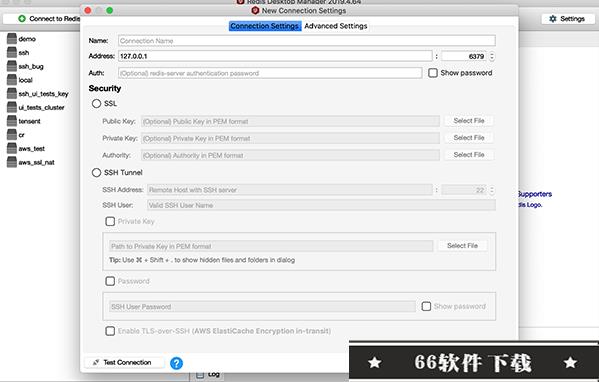
Task: Click the tensent connection database icon
Action: (12, 121)
